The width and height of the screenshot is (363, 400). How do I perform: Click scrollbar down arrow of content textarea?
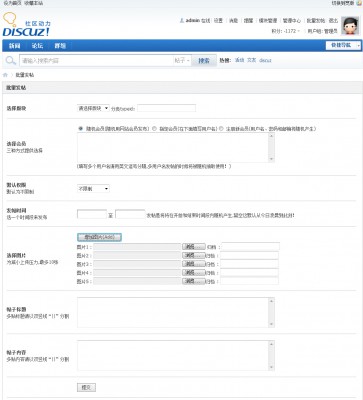tap(271, 368)
